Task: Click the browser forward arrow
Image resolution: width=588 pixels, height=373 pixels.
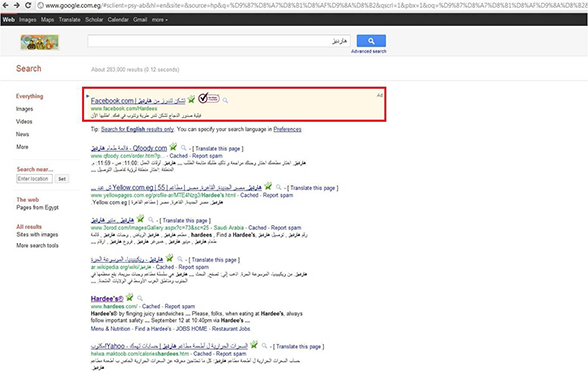Action: pyautogui.click(x=17, y=5)
